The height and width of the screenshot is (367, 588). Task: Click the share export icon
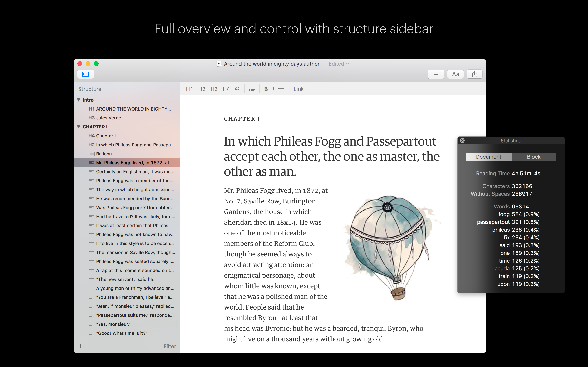(x=474, y=74)
